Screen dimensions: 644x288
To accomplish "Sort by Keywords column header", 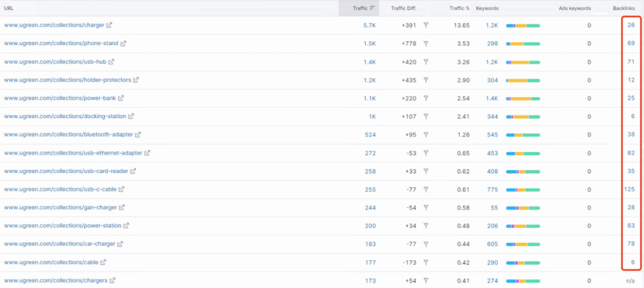I will (x=487, y=8).
